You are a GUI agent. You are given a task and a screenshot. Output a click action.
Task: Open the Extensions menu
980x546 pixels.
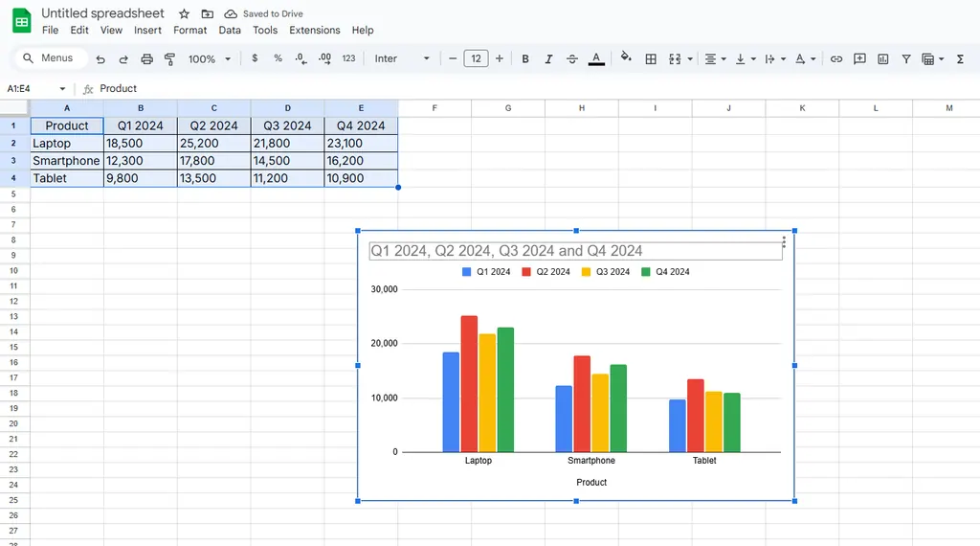[315, 31]
